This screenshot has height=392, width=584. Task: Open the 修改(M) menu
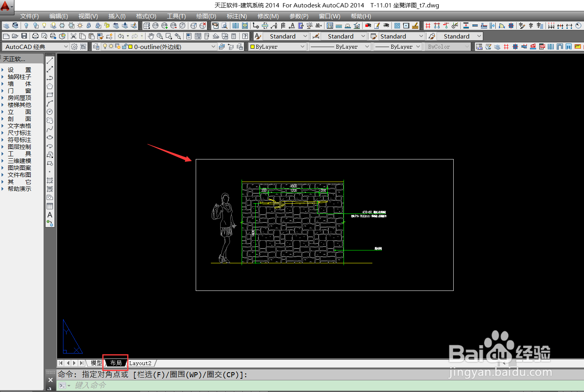click(x=268, y=16)
